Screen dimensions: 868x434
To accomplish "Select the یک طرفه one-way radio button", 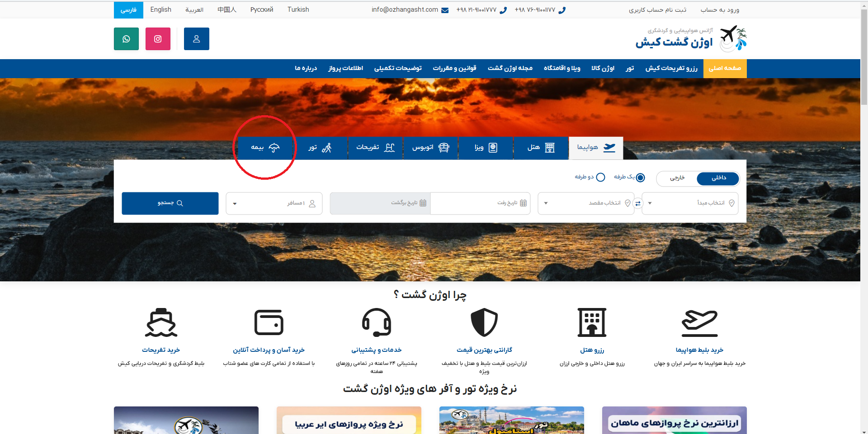I will [x=640, y=177].
